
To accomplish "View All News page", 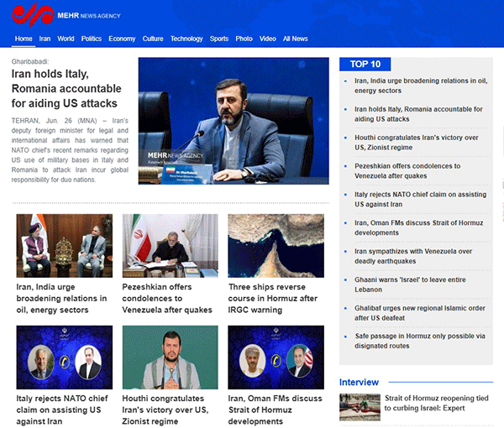I will [295, 39].
